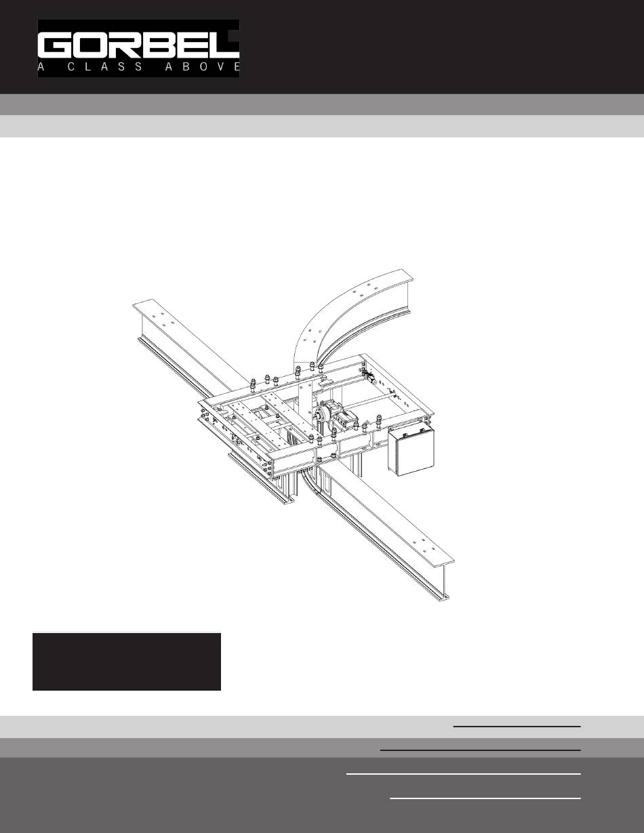Image resolution: width=644 pixels, height=833 pixels.
Task: Click the blank line in the light gray band
Action: click(x=517, y=726)
